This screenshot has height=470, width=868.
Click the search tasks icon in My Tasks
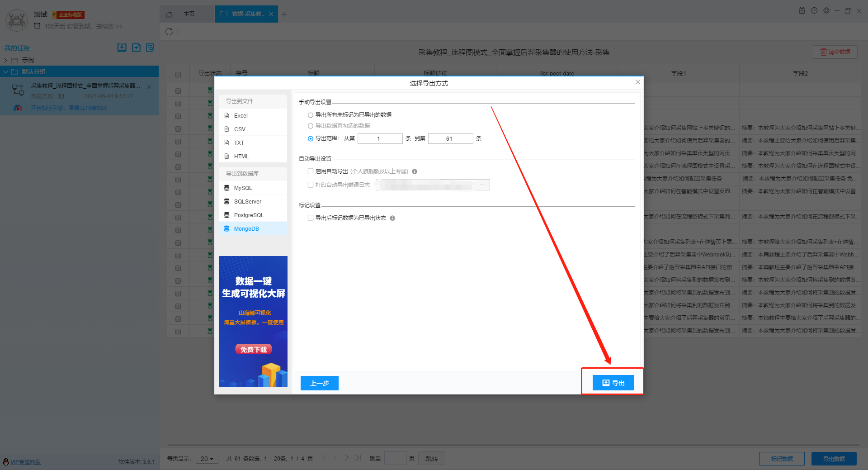coord(150,47)
